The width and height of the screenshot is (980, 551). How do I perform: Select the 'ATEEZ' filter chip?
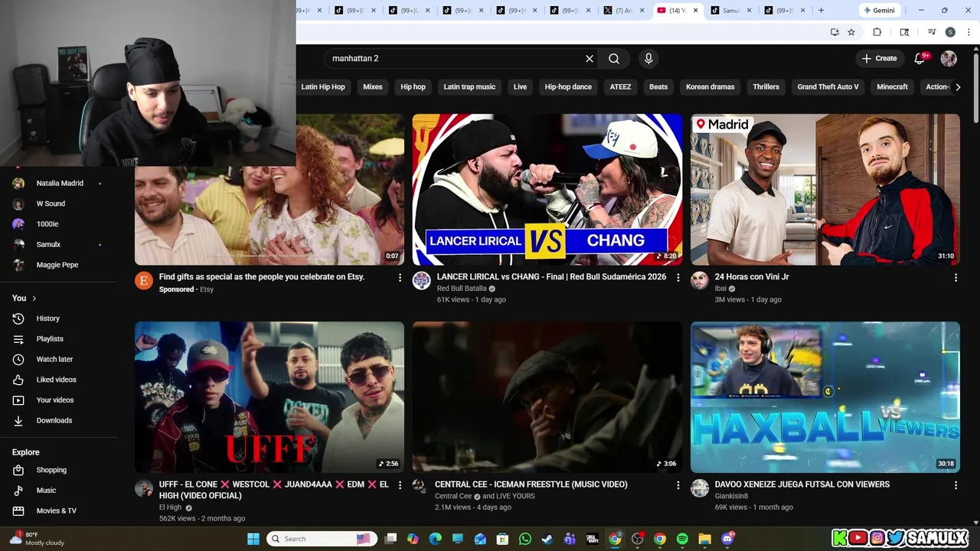pos(620,87)
